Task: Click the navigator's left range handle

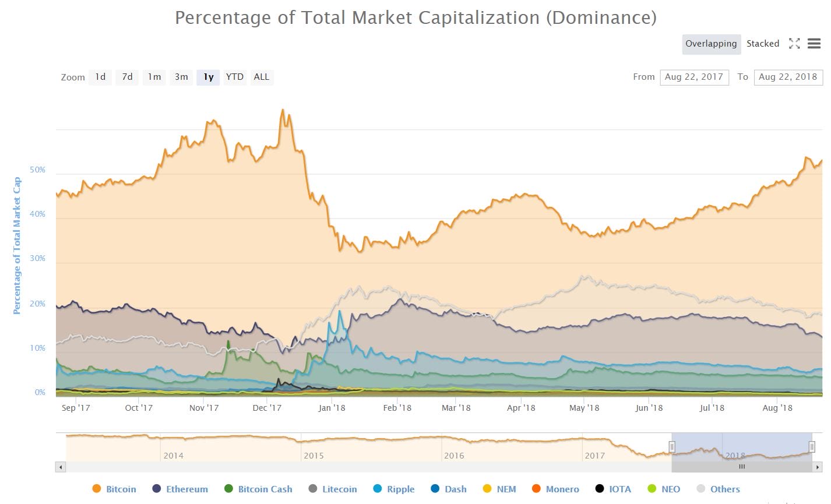Action: [x=672, y=447]
